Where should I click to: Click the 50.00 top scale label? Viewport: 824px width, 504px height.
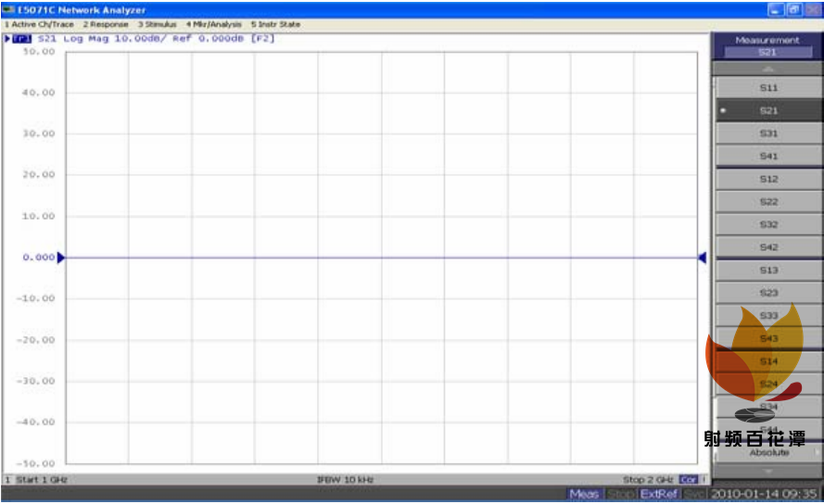click(38, 52)
